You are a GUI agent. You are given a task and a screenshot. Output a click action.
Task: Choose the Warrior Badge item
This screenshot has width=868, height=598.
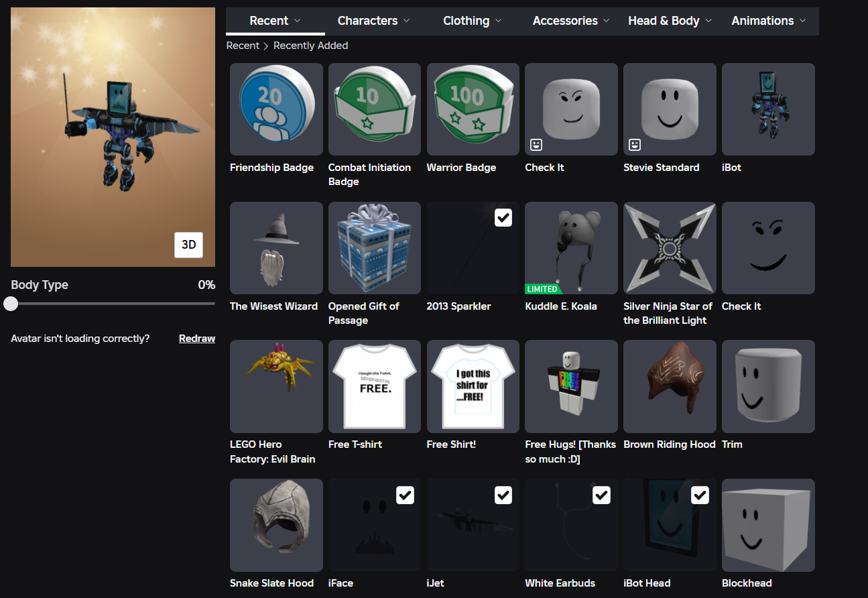coord(473,109)
